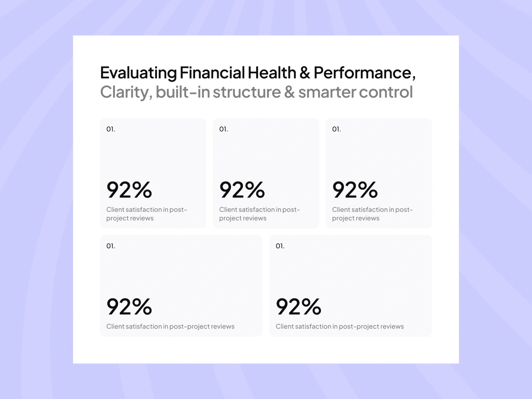The width and height of the screenshot is (532, 399).
Task: Select the "01." label in top-left card
Action: pos(111,129)
